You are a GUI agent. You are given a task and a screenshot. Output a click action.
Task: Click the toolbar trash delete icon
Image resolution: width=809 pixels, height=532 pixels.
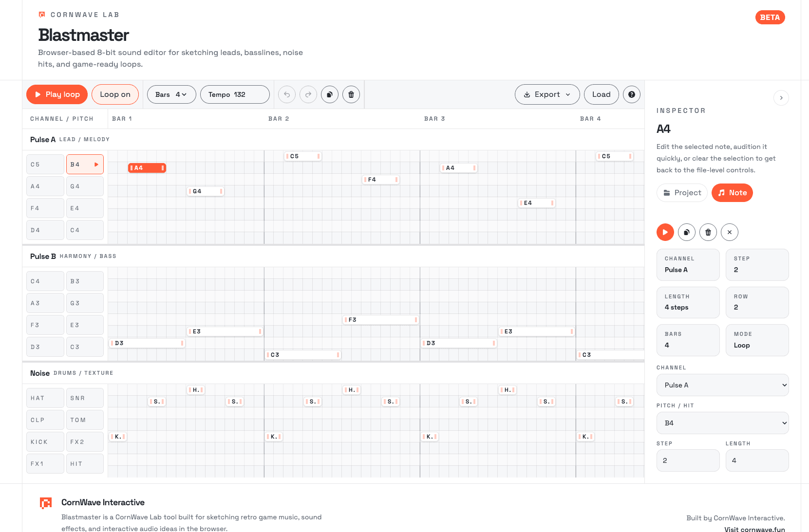tap(351, 94)
